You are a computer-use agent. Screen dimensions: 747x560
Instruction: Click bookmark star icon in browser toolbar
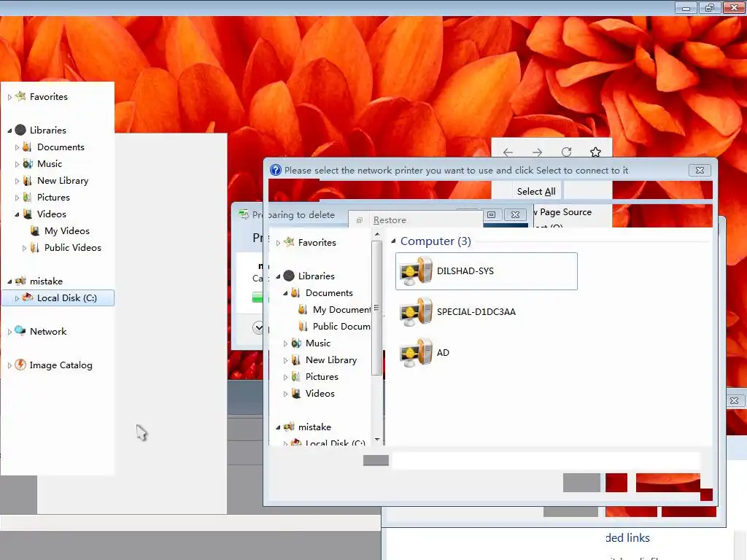click(x=595, y=152)
